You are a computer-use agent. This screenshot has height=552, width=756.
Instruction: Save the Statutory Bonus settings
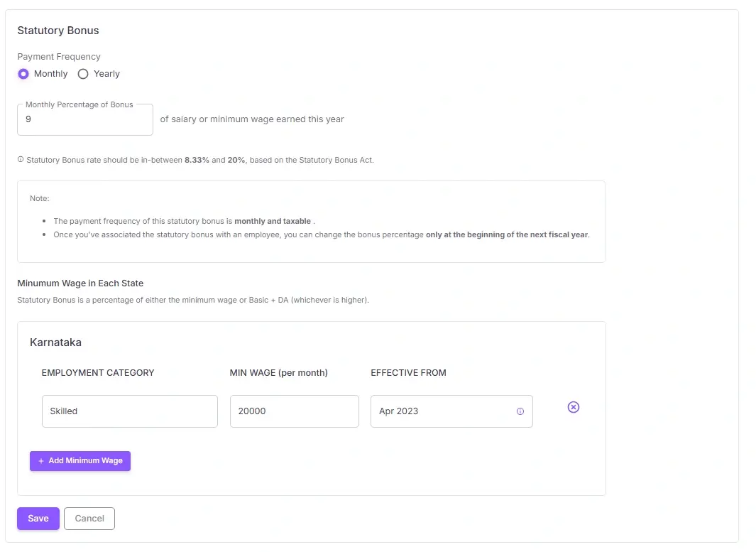tap(38, 519)
